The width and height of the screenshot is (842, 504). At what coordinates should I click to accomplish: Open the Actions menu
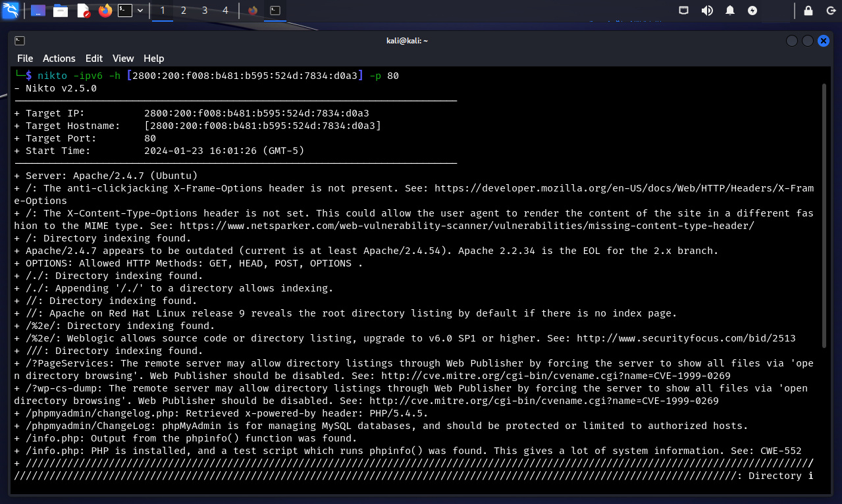[59, 59]
